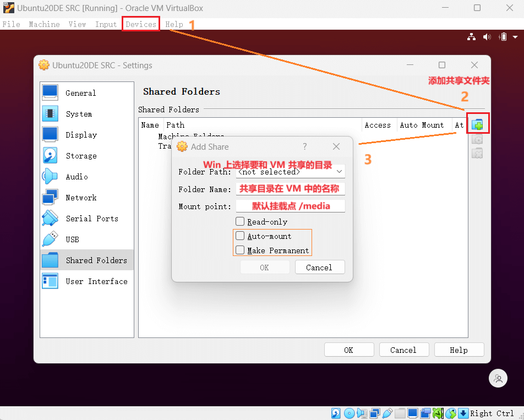Click Cancel in the Settings window
Image resolution: width=524 pixels, height=420 pixels.
tap(403, 350)
